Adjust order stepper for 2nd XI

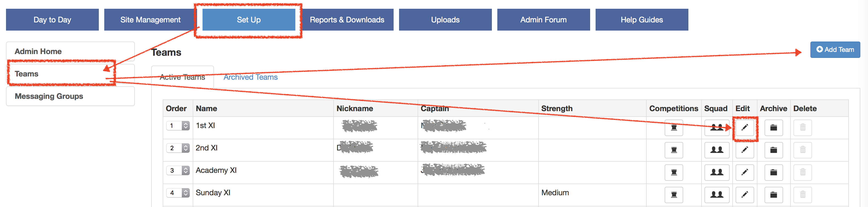tap(186, 148)
